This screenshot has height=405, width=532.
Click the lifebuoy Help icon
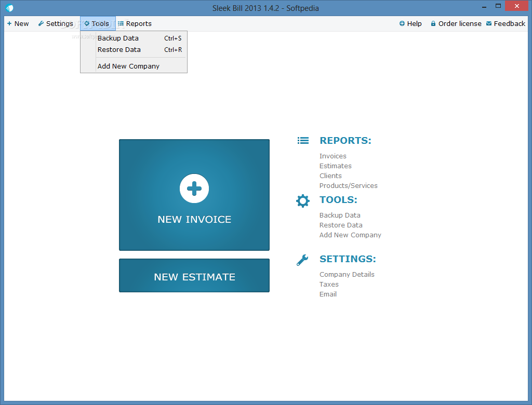tap(402, 23)
